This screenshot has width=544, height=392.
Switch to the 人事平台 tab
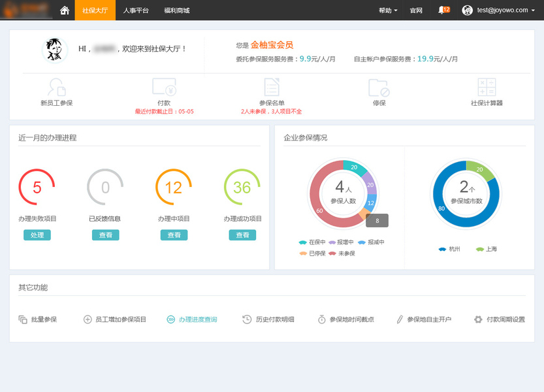(136, 10)
